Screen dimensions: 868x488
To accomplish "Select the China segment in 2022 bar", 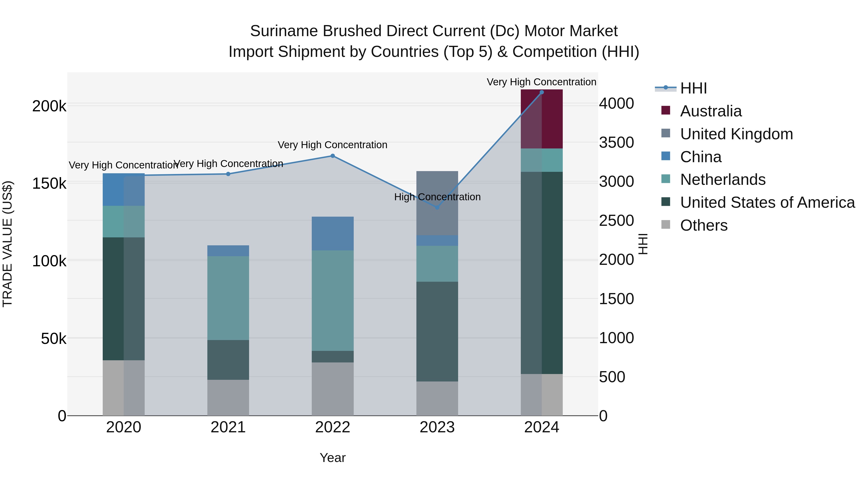I will point(332,233).
